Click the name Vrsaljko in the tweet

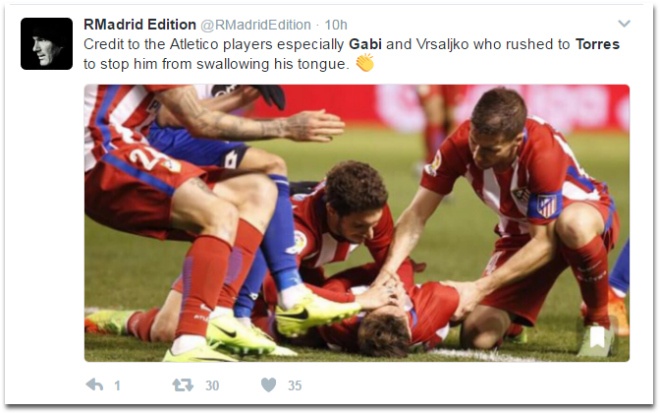point(442,44)
